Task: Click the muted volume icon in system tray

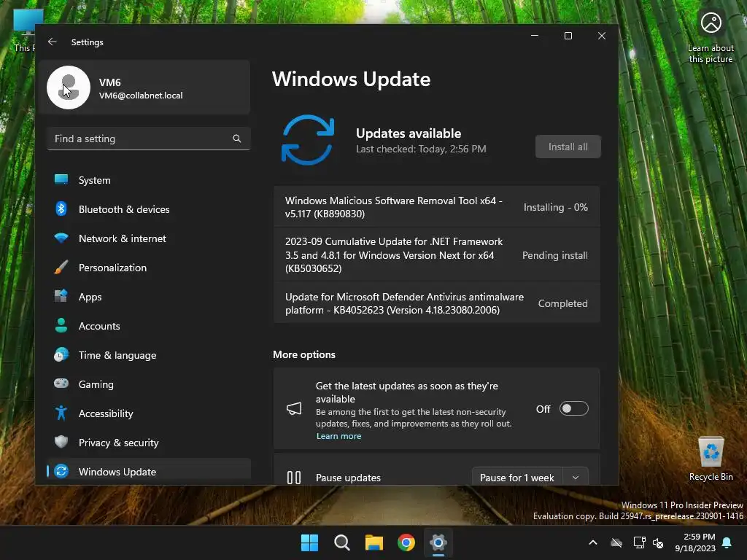Action: (658, 542)
